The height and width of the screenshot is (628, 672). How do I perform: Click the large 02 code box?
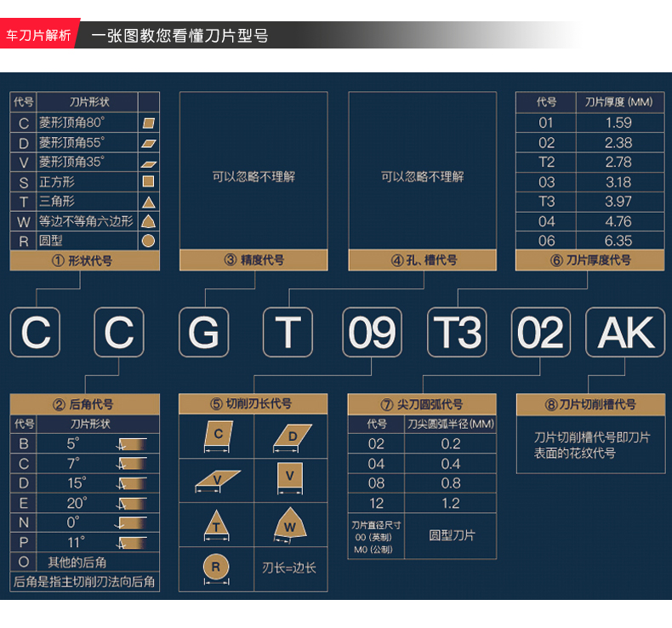pyautogui.click(x=541, y=332)
